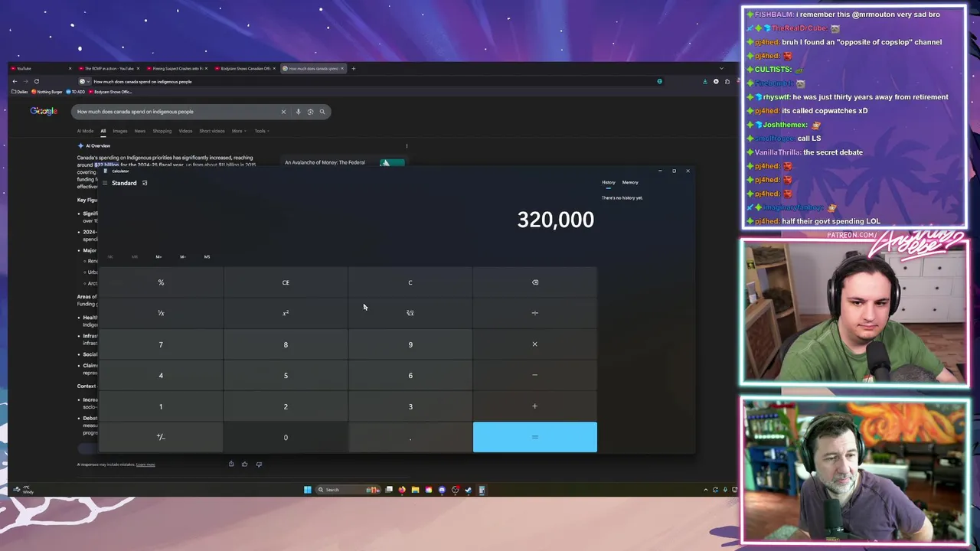Viewport: 980px width, 551px height.
Task: Open the Nothing Burger bookmark
Action: 47,92
